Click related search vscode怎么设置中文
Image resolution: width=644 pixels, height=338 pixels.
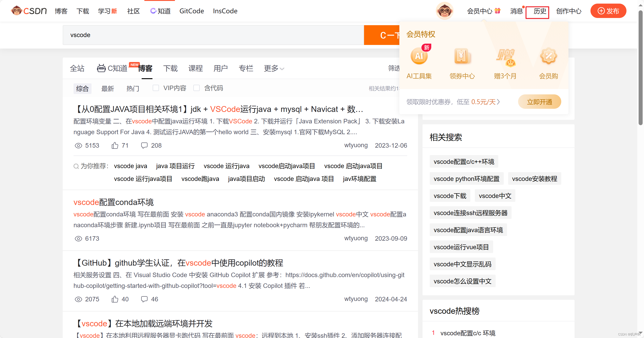pyautogui.click(x=462, y=281)
